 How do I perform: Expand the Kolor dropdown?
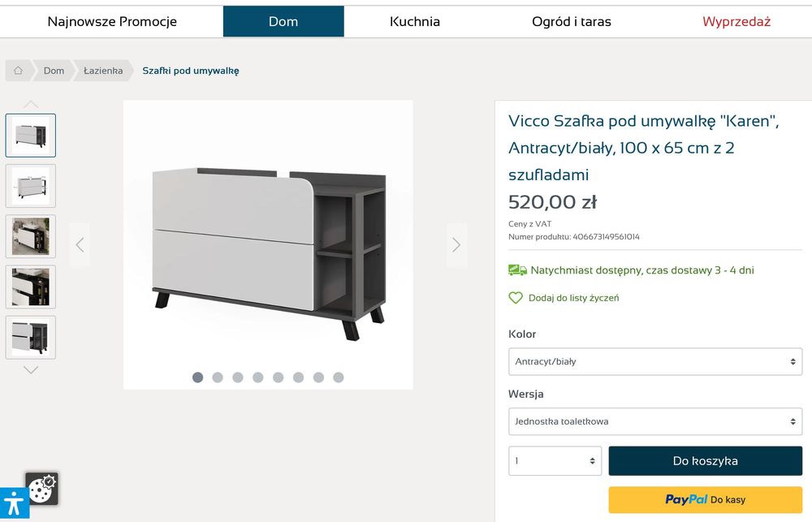click(x=654, y=361)
